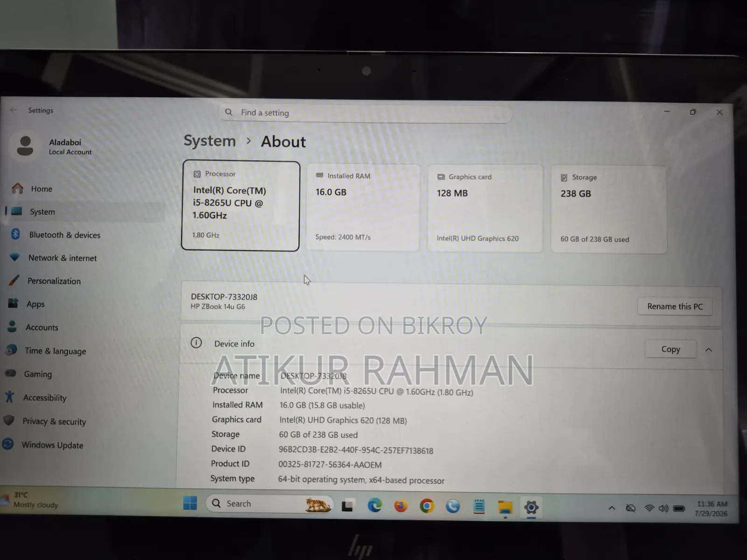Click the Find a setting search box
The image size is (747, 560).
pyautogui.click(x=365, y=113)
